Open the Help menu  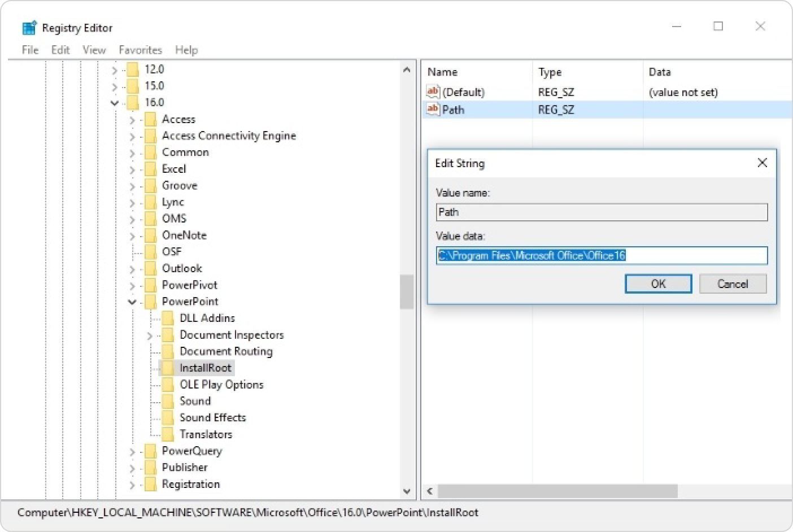pos(186,50)
